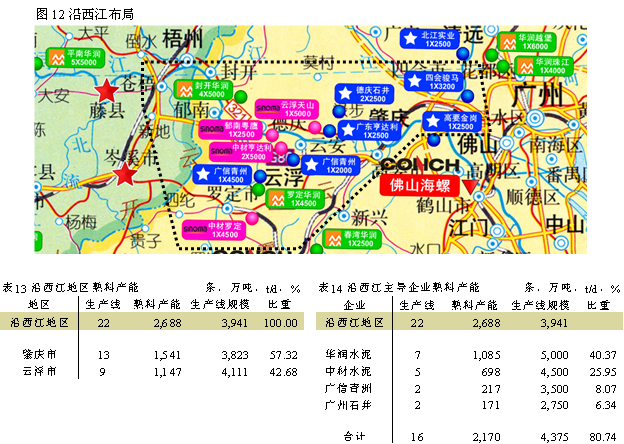Click the green dot beside 封开华润 label
Image resolution: width=624 pixels, height=444 pixels.
240,96
